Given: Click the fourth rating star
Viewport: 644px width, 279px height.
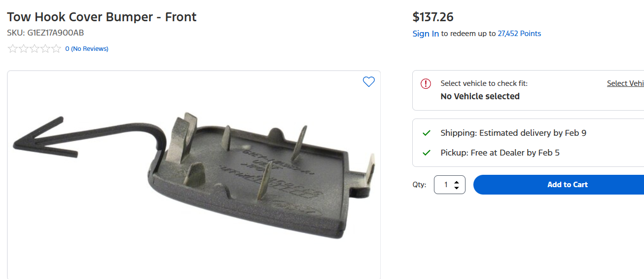Looking at the screenshot, I should click(x=46, y=48).
